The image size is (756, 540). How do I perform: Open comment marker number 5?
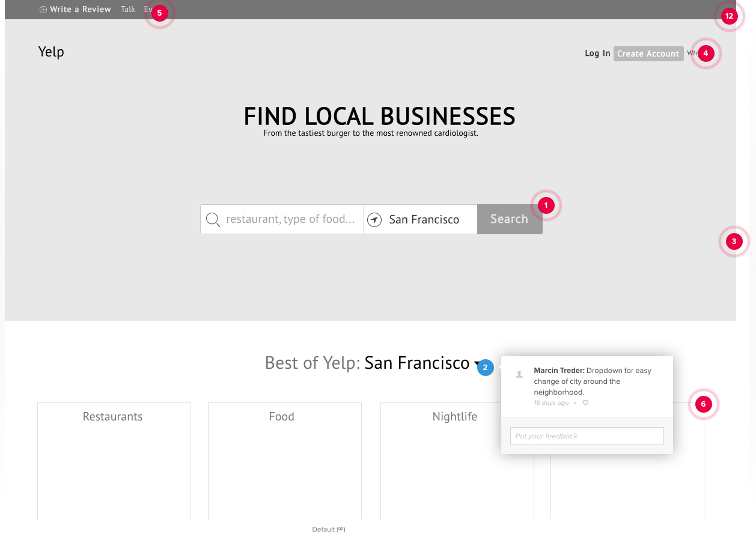(159, 13)
